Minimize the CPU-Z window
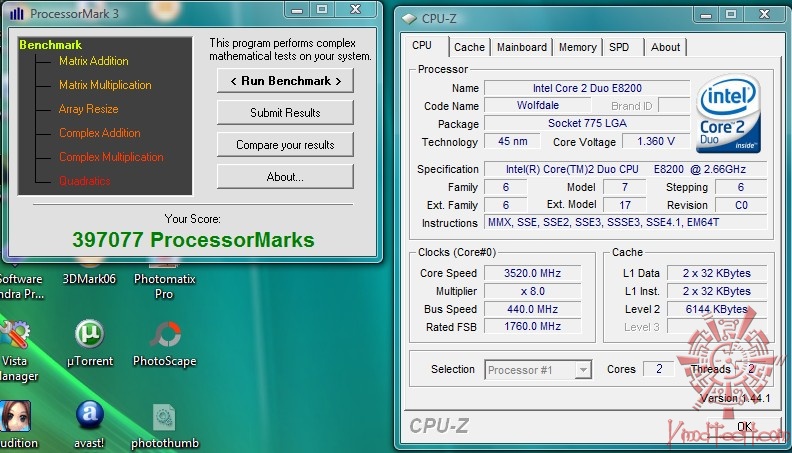Viewport: 792px width, 453px height. pos(706,15)
